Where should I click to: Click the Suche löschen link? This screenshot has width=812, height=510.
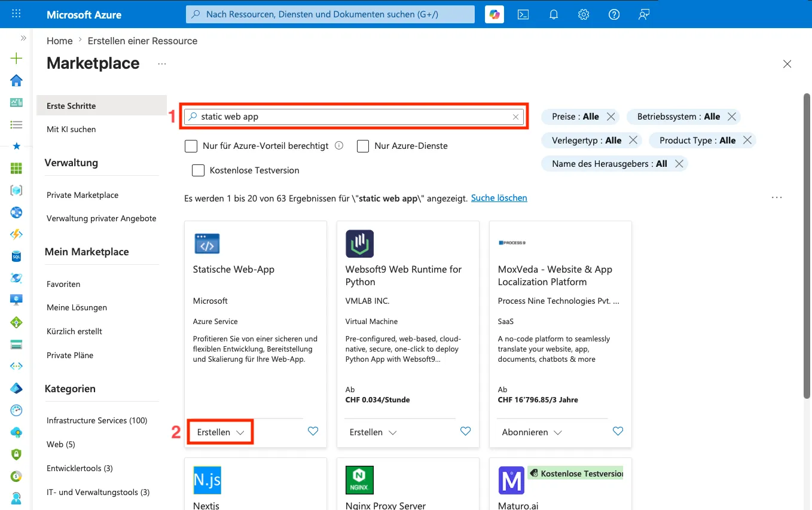(x=499, y=198)
